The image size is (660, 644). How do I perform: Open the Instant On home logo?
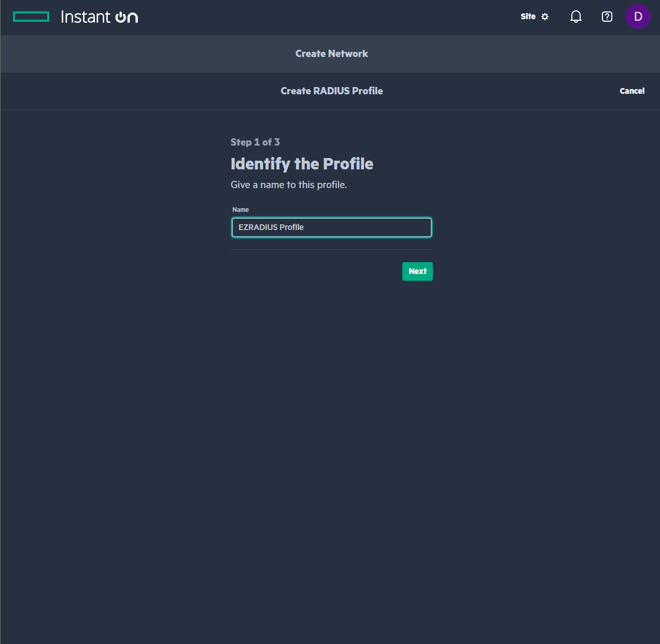[x=99, y=17]
